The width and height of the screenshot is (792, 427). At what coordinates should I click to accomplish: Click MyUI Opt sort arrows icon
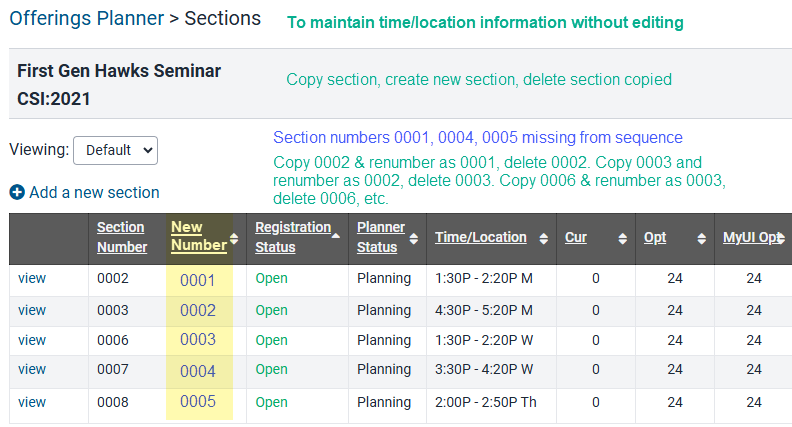(x=781, y=238)
